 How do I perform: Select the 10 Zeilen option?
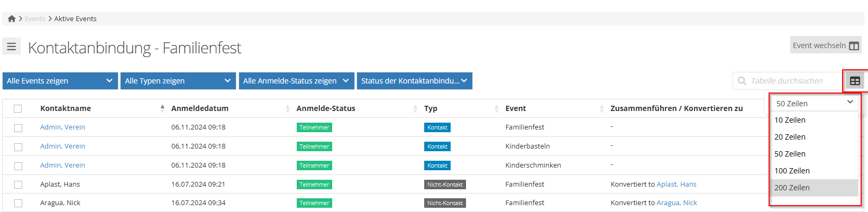(790, 120)
